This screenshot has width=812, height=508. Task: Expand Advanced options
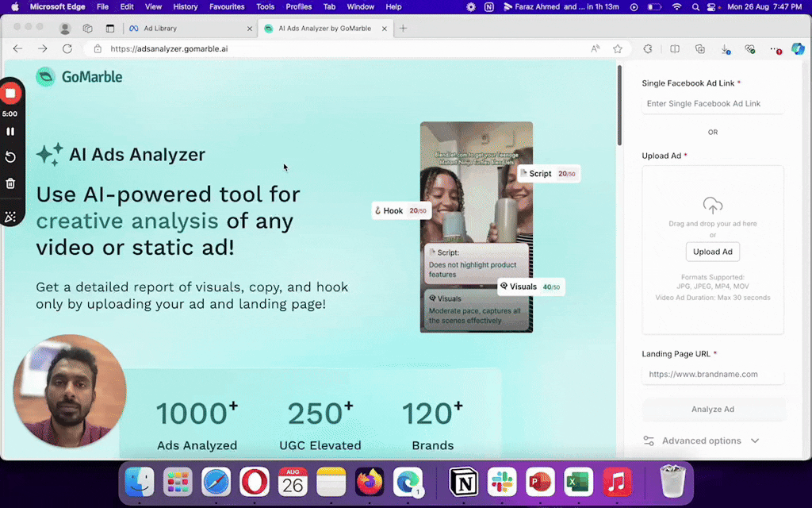(701, 441)
